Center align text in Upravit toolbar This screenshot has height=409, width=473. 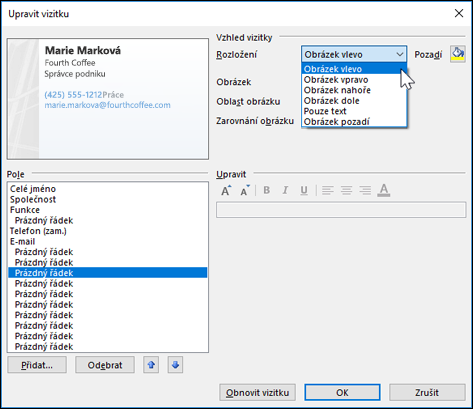point(346,190)
